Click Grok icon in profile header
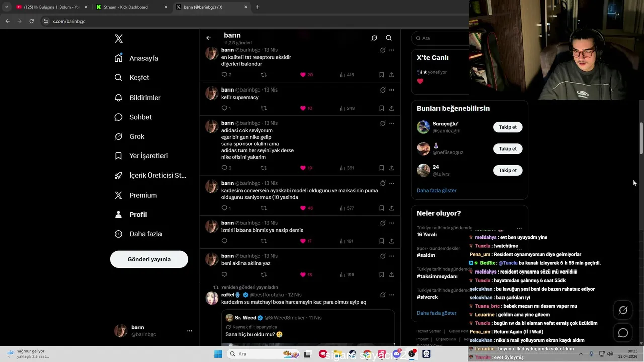Image resolution: width=644 pixels, height=362 pixels. click(x=374, y=38)
